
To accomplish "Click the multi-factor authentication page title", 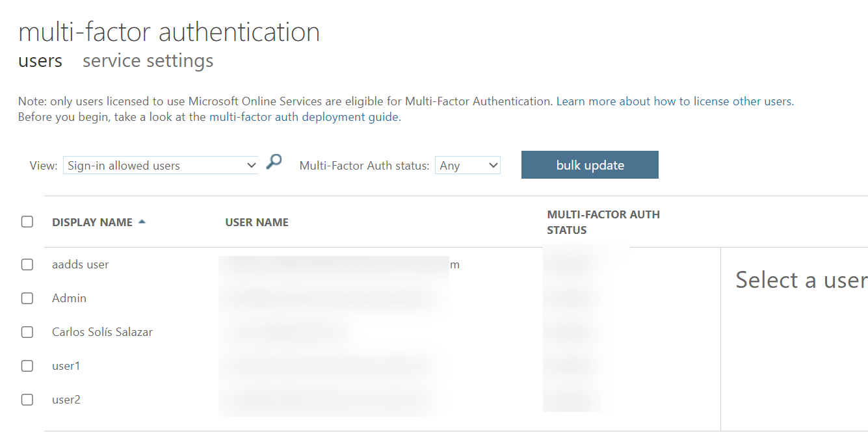I will click(x=169, y=32).
